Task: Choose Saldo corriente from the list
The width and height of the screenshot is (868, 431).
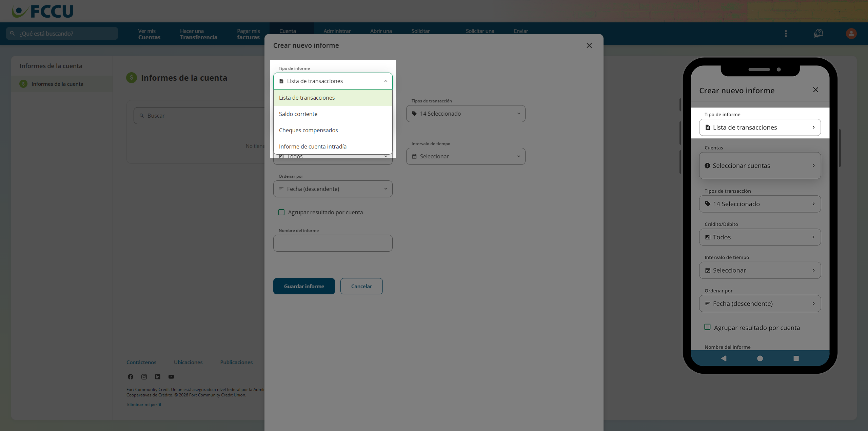Action: point(333,114)
